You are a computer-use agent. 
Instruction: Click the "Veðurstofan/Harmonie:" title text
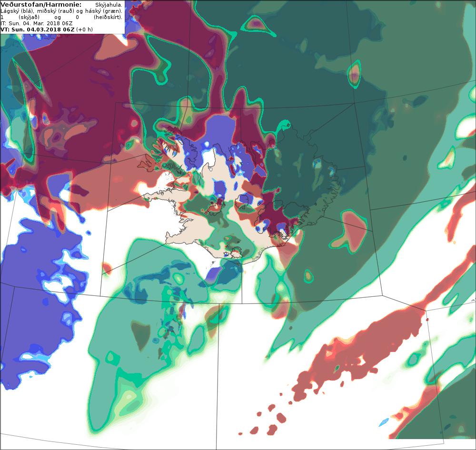(x=41, y=5)
